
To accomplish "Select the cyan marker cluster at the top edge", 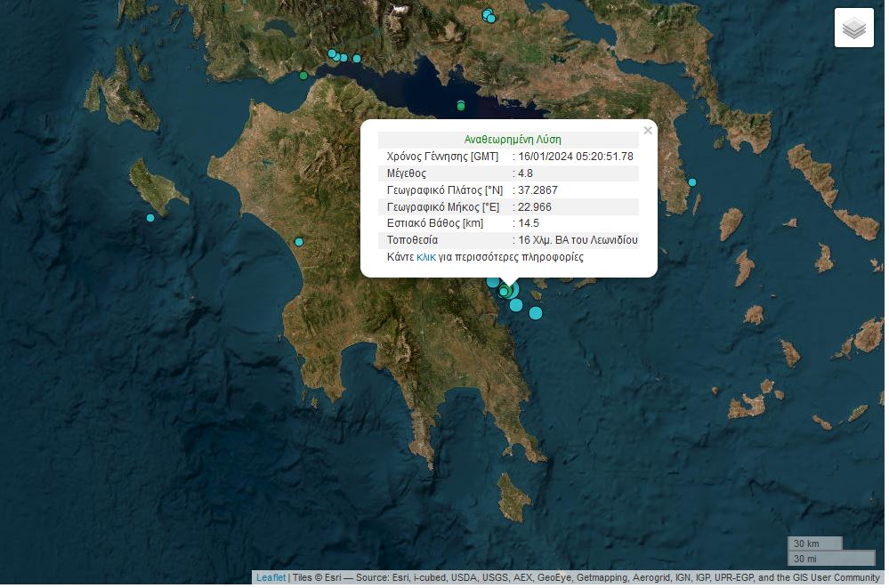I will [489, 15].
